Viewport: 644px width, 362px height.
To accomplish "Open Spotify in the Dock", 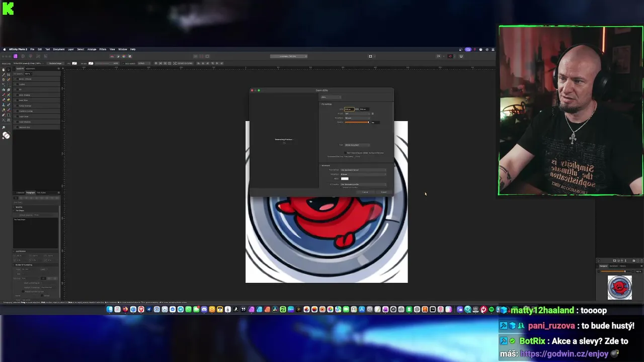I will click(x=492, y=309).
